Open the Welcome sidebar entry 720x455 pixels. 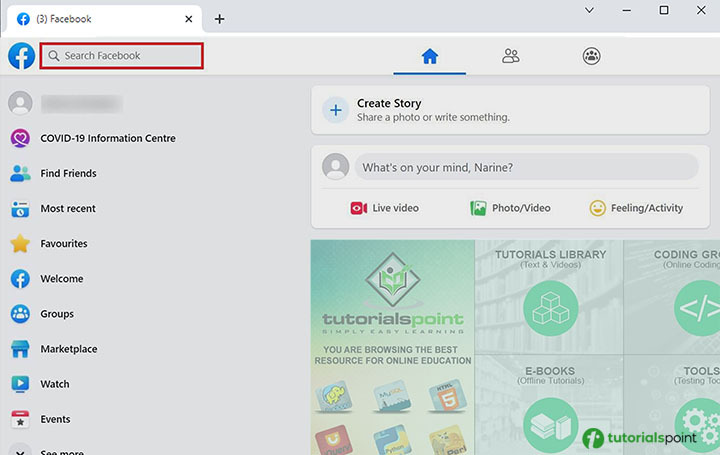click(62, 279)
